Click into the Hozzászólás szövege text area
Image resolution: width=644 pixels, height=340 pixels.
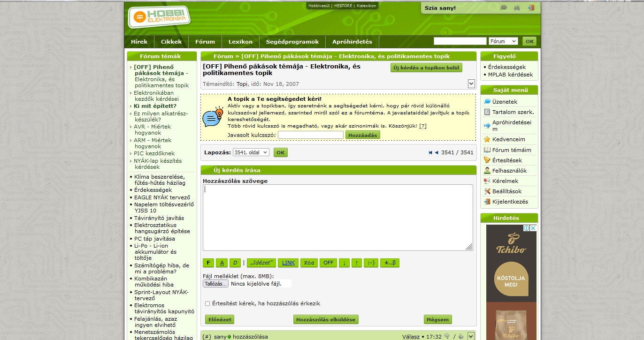338,218
